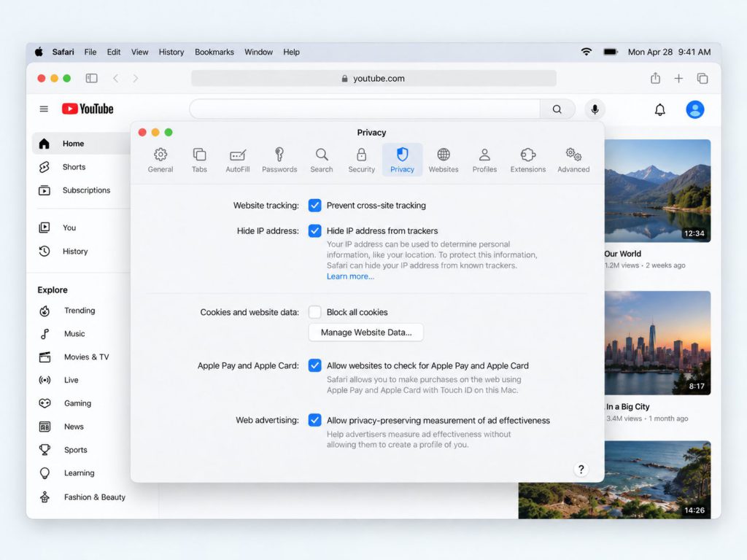Open the General preferences tab

[x=160, y=160]
